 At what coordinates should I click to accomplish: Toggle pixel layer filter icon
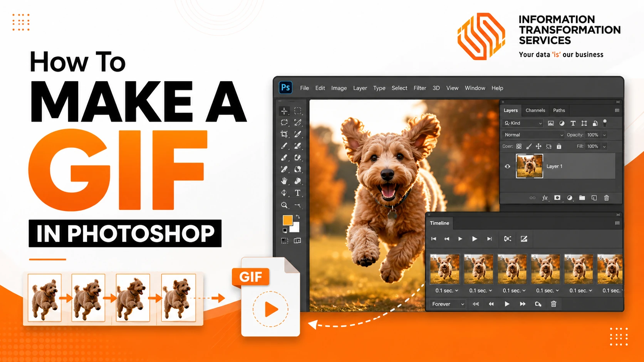tap(551, 123)
